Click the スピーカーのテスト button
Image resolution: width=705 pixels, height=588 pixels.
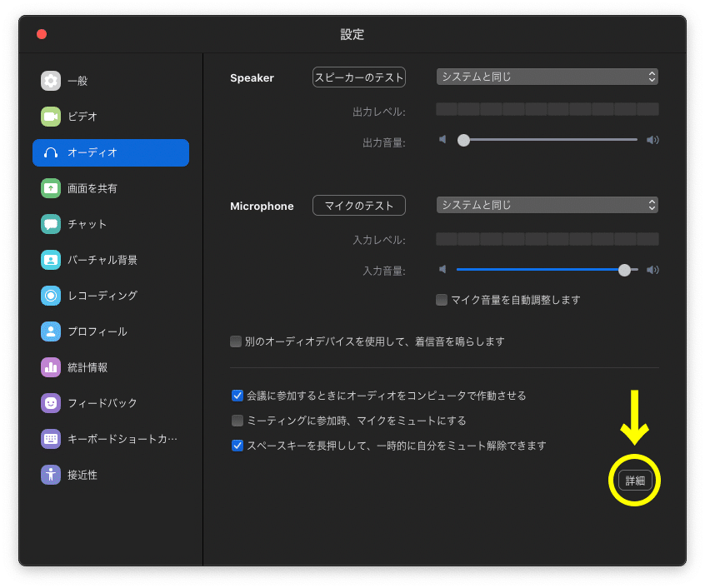click(358, 77)
